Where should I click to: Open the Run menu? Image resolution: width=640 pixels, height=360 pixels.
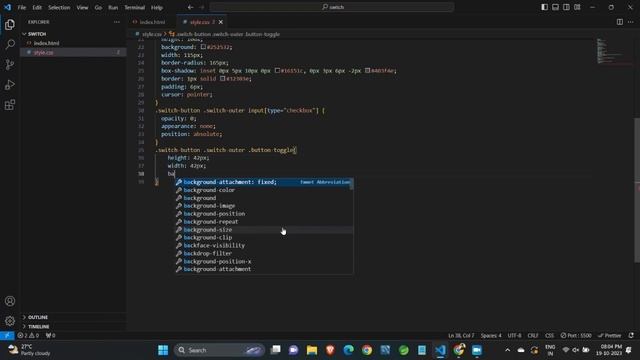click(113, 7)
